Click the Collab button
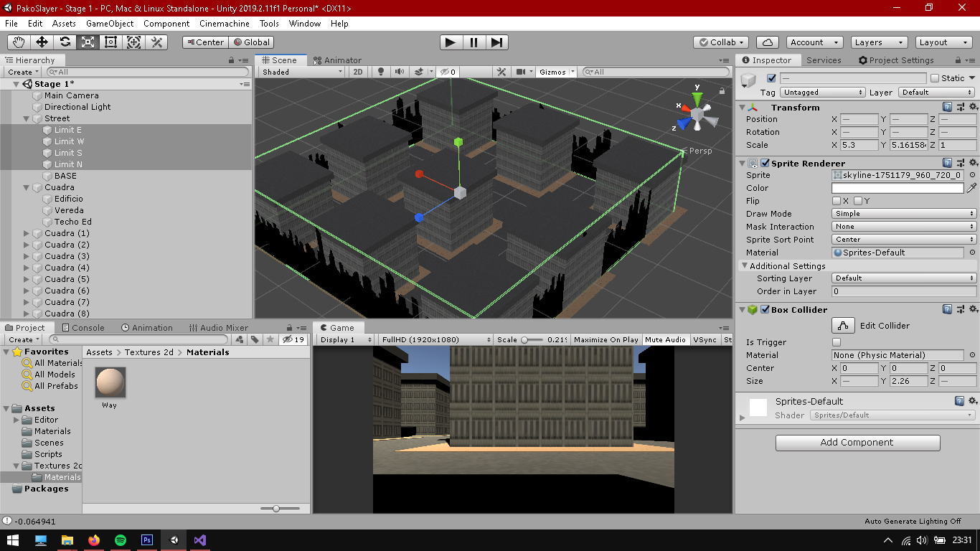Image resolution: width=980 pixels, height=551 pixels. 722,42
